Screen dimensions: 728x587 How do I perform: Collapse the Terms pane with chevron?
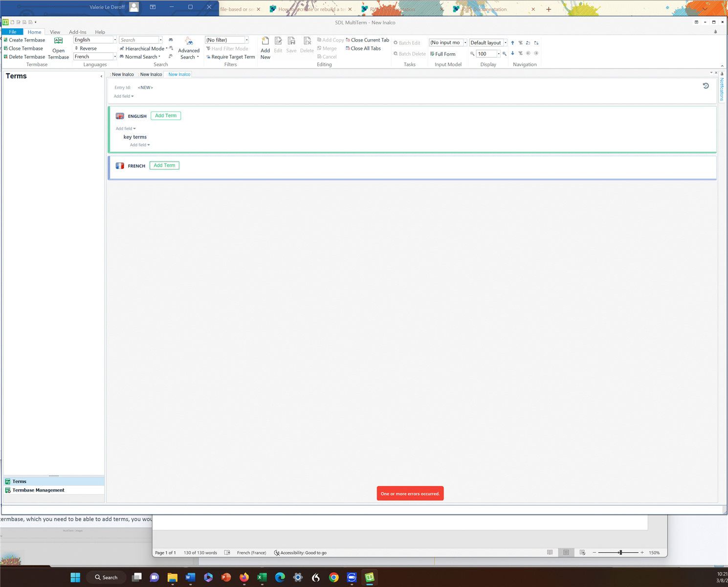click(x=101, y=76)
